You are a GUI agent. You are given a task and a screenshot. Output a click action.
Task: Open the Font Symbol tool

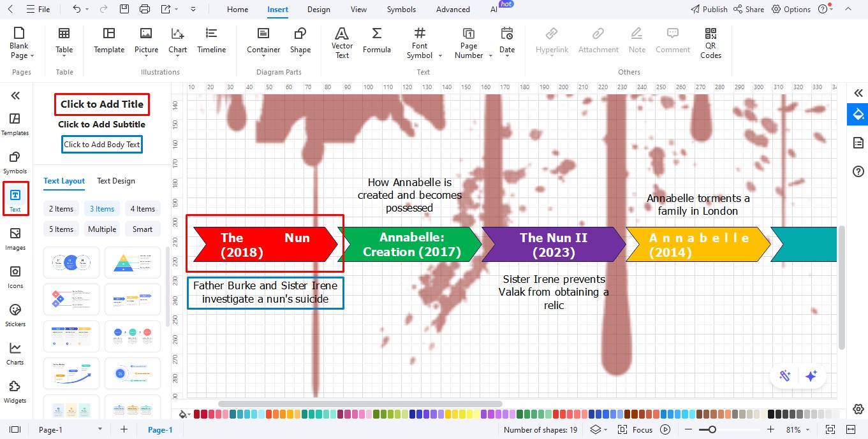pyautogui.click(x=420, y=43)
